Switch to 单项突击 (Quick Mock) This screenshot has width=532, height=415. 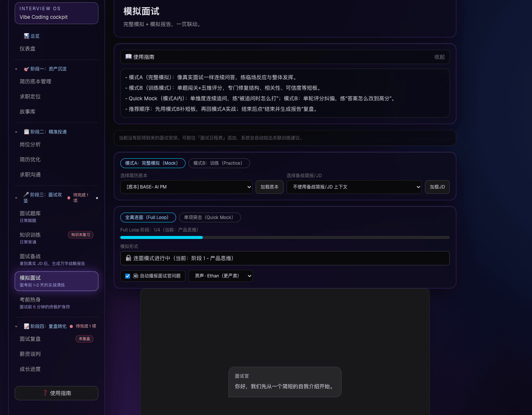pyautogui.click(x=210, y=217)
